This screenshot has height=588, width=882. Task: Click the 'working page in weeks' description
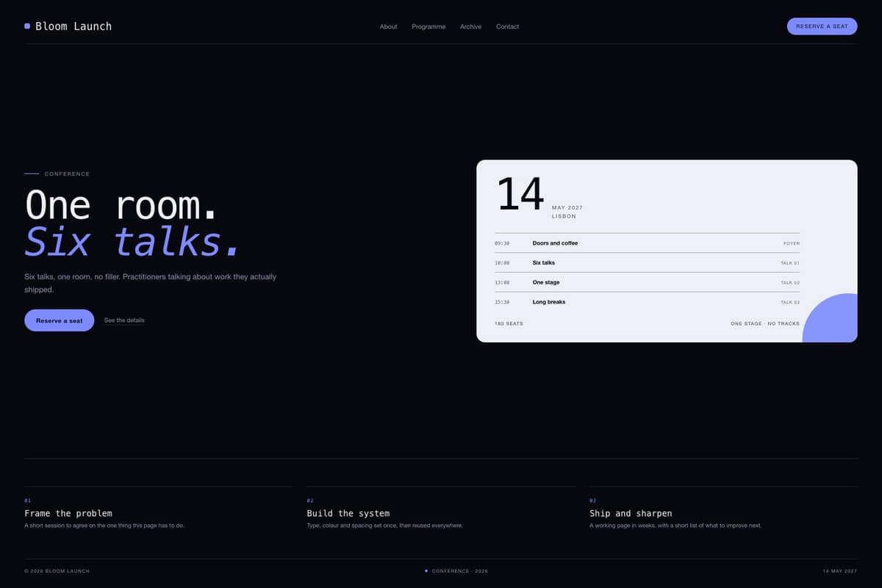pos(675,526)
